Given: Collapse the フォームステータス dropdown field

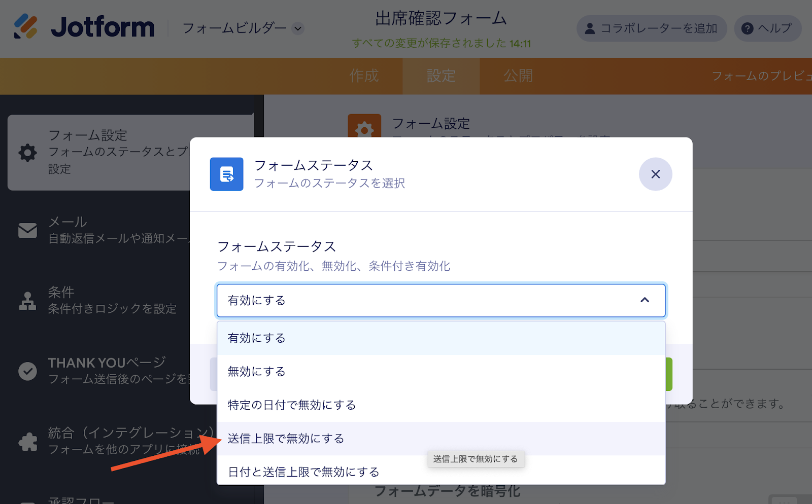Looking at the screenshot, I should [441, 301].
